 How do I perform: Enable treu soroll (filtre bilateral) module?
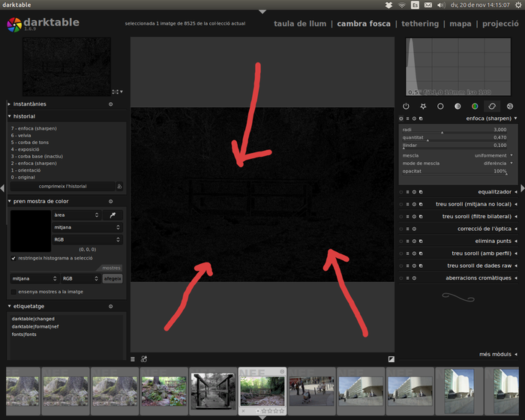click(x=401, y=217)
